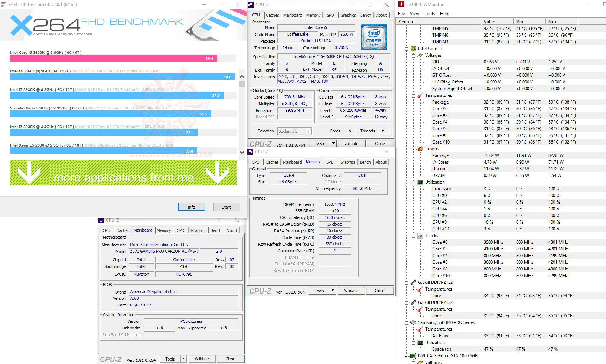
Task: Collapse the Samsung SSD 840 PRO Series node
Action: 407,322
